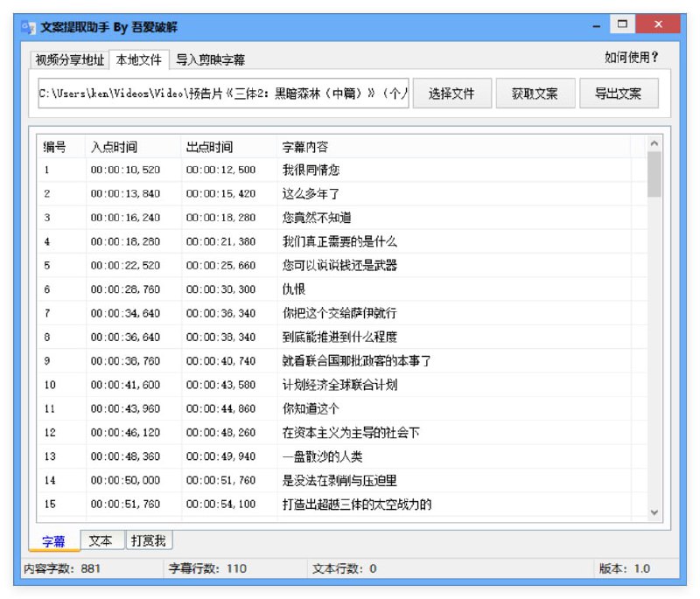Click the app icon in title bar
Image resolution: width=700 pixels, height=599 pixels.
tap(28, 27)
